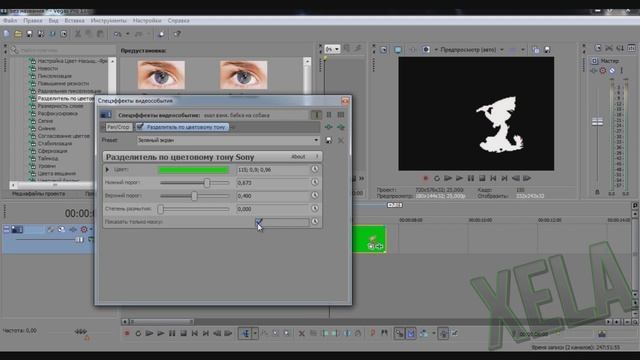Open a project with the folder icon
The image size is (640, 360).
(x=18, y=34)
